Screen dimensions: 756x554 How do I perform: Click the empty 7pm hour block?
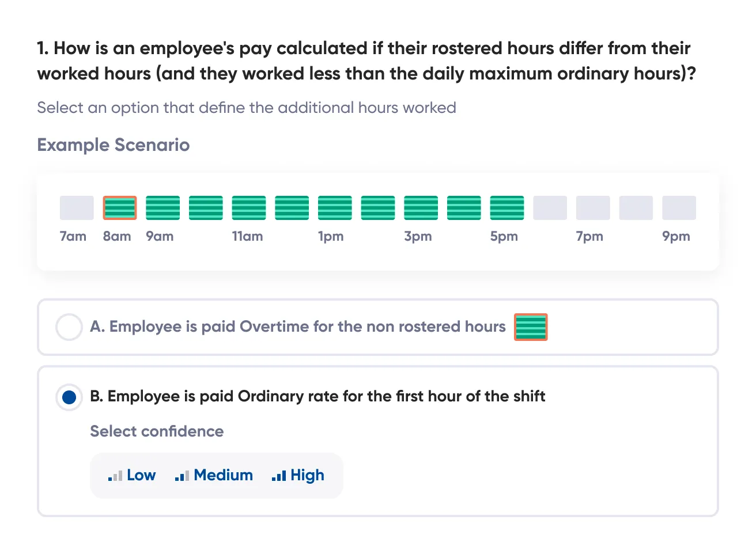[593, 208]
